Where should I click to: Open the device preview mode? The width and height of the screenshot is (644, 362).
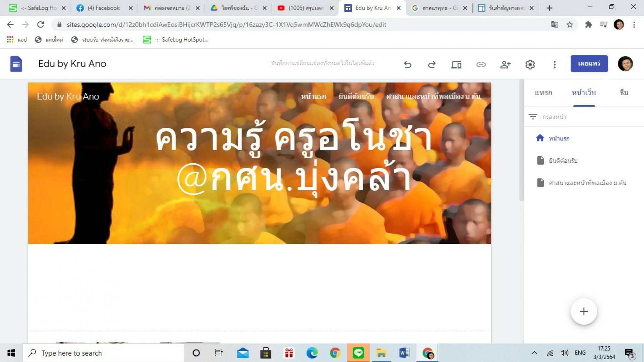(x=456, y=64)
